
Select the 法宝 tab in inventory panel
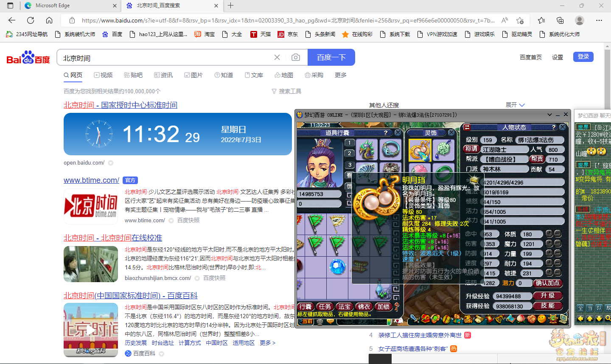pos(345,307)
